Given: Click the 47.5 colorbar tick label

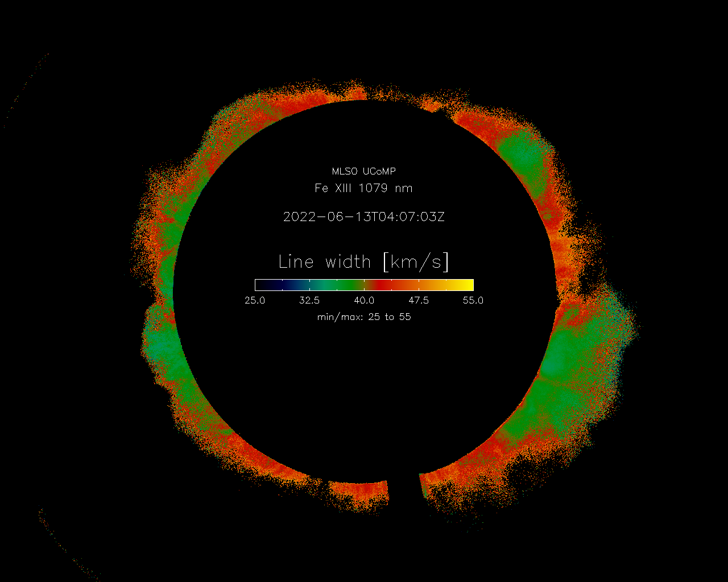Looking at the screenshot, I should click(x=419, y=301).
